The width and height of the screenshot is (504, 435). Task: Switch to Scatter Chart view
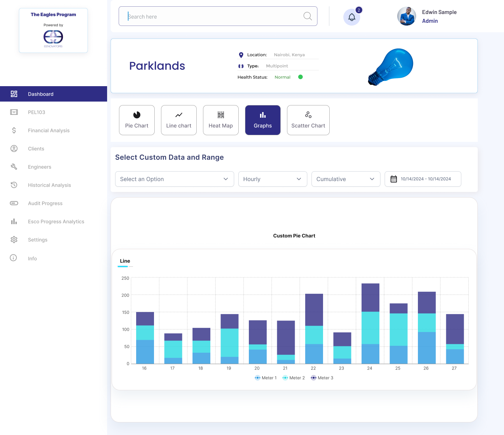point(308,120)
